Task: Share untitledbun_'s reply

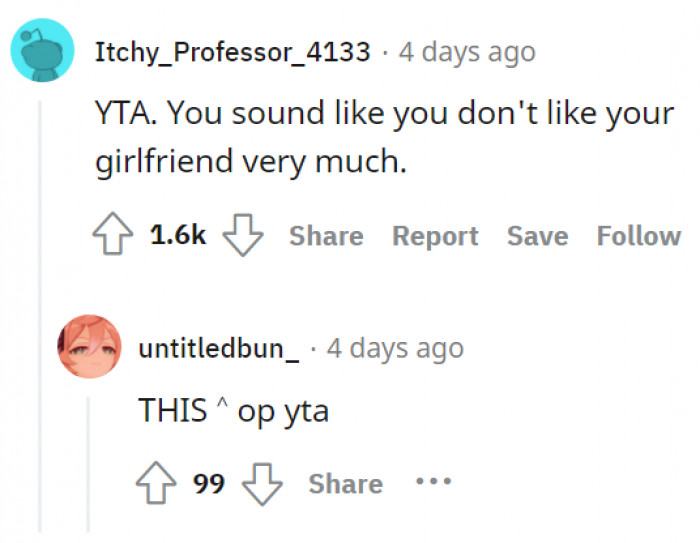Action: pyautogui.click(x=345, y=484)
